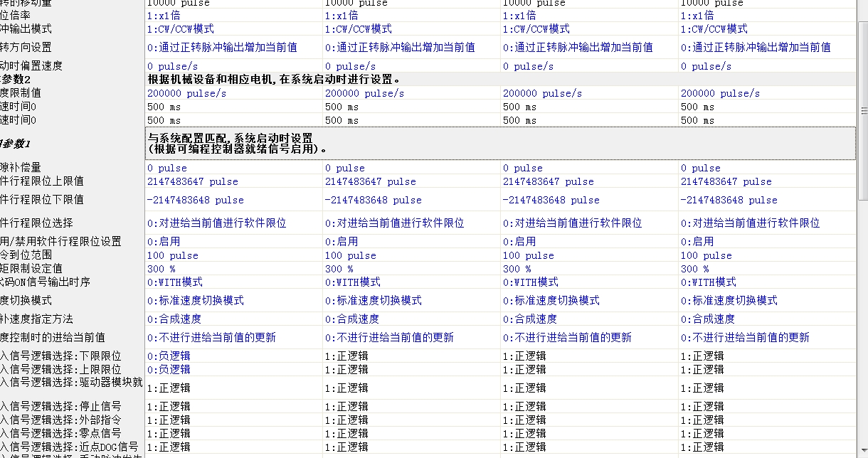Select the 下限限位 cell showing 0:负逻辑
The width and height of the screenshot is (868, 458).
[169, 356]
